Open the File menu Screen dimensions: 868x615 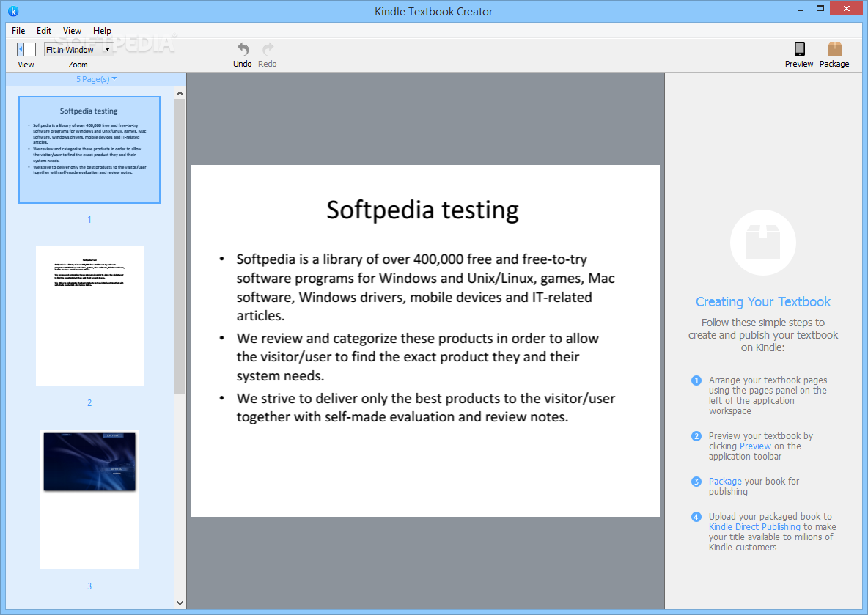click(x=18, y=31)
